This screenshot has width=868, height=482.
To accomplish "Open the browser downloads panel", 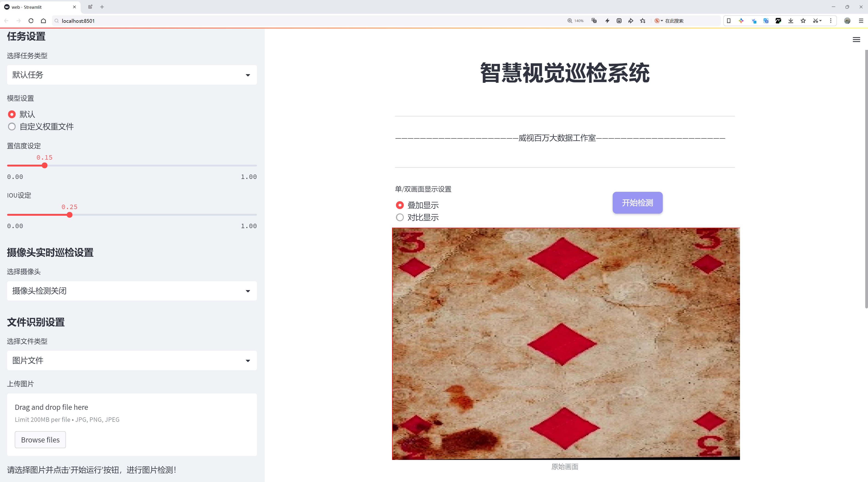I will point(791,21).
